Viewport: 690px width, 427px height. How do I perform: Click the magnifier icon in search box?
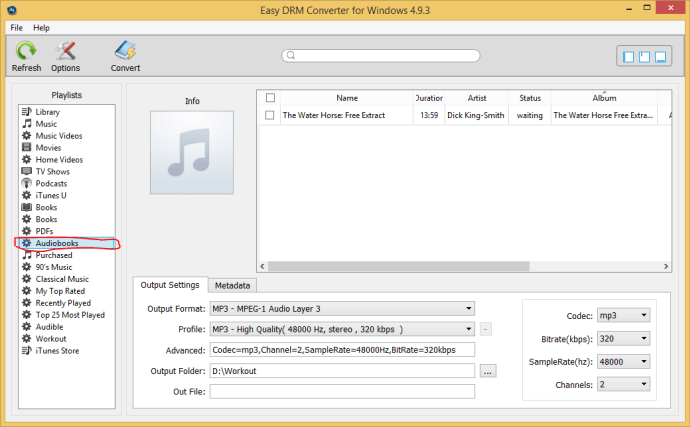click(x=291, y=55)
